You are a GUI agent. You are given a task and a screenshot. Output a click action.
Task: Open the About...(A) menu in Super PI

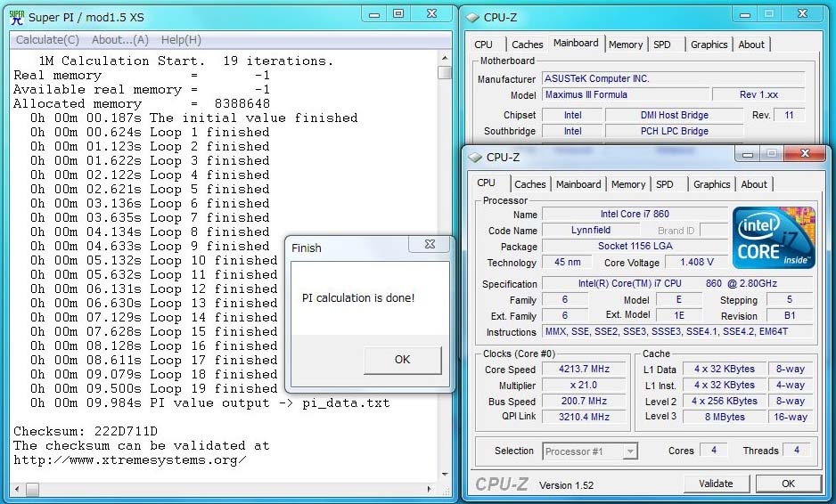(x=120, y=40)
